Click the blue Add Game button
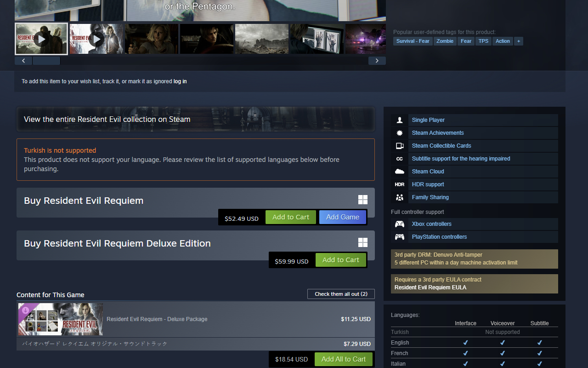588x368 pixels. point(343,217)
